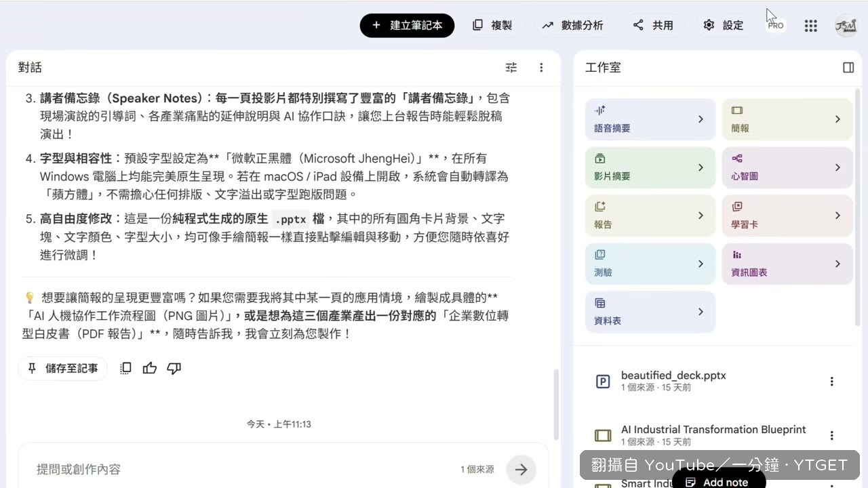Screen dimensions: 868x488
Task: Click AI Industrial Transformation Blueprint slide icon
Action: [x=603, y=435]
